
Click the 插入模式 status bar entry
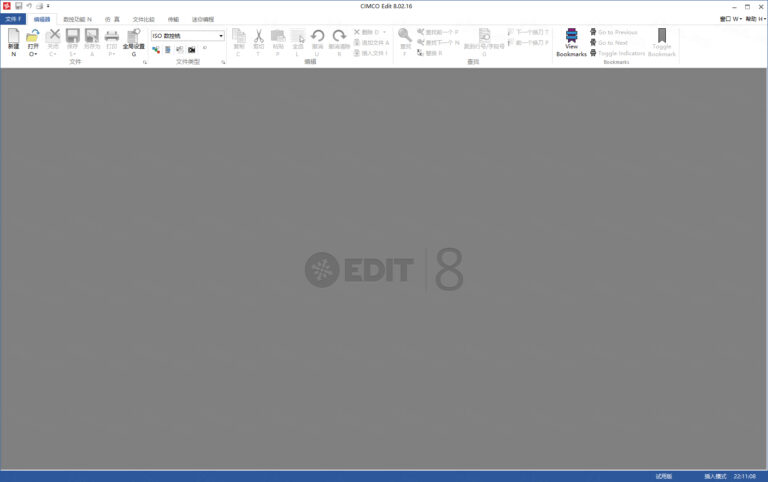tap(715, 476)
